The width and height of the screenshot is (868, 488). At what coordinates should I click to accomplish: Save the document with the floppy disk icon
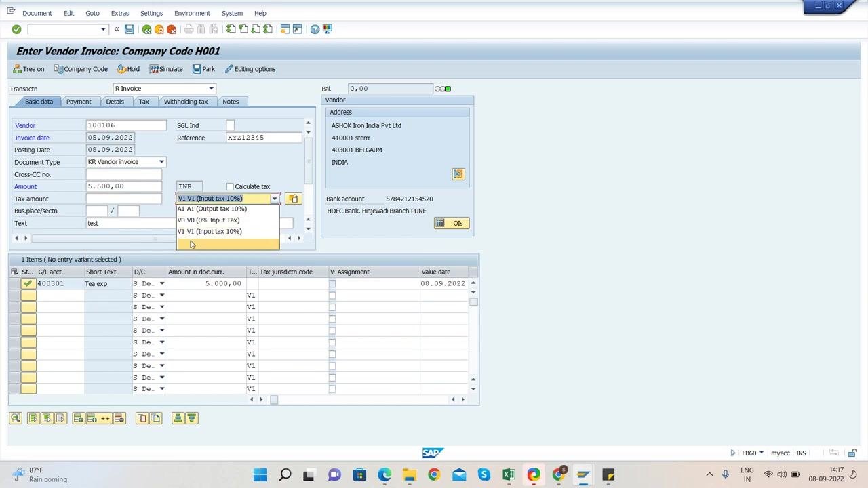pyautogui.click(x=129, y=29)
